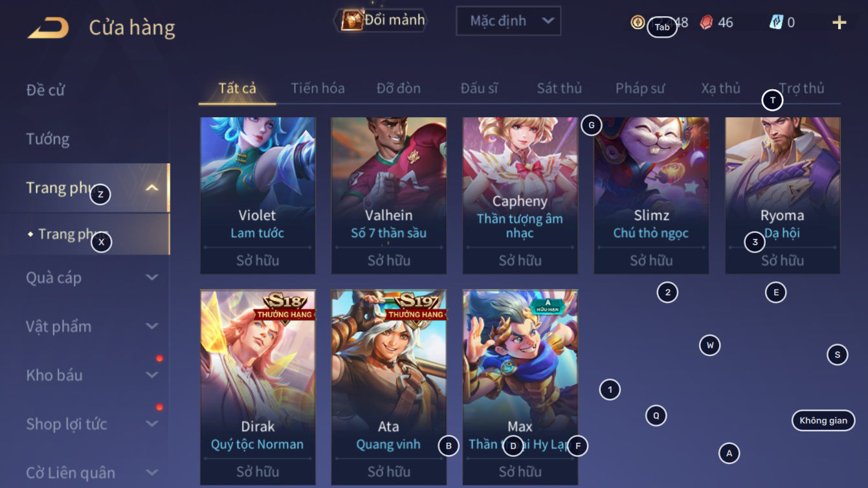The width and height of the screenshot is (868, 488).
Task: Expand the Kho báu section chevron
Action: [152, 375]
